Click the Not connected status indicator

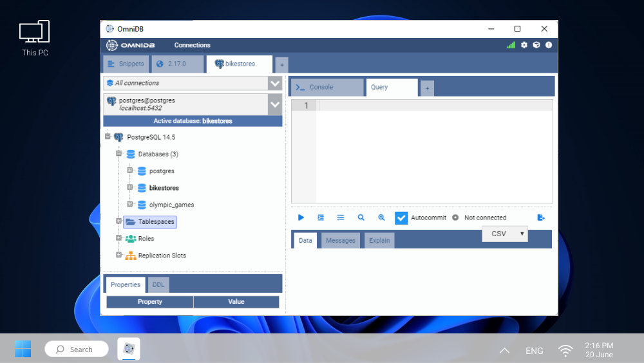tap(480, 218)
